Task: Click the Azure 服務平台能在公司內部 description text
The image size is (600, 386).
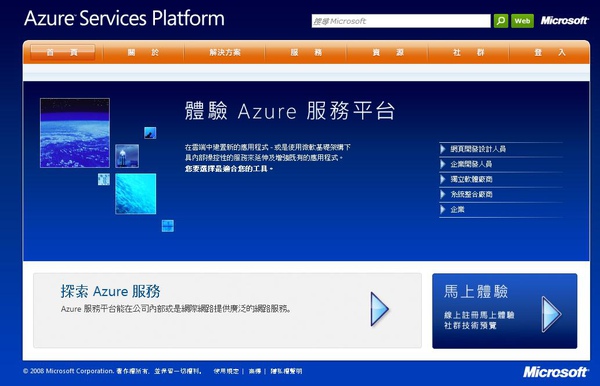Action: tap(176, 309)
